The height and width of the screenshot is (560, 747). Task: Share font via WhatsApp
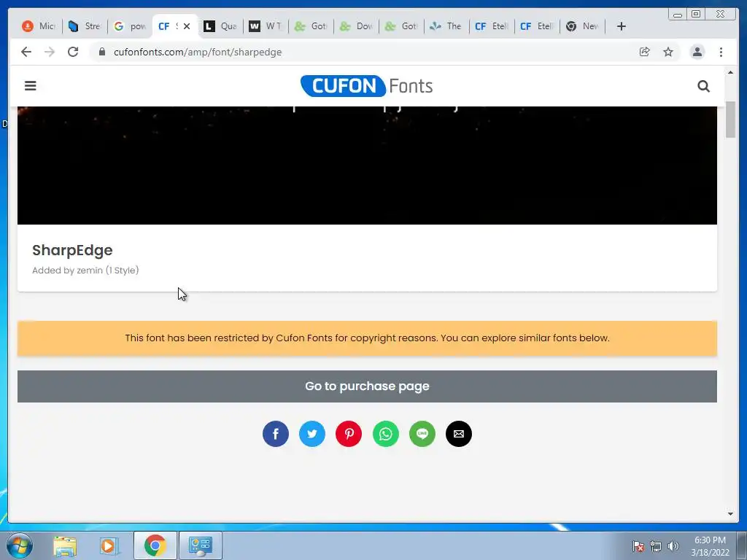pyautogui.click(x=385, y=434)
